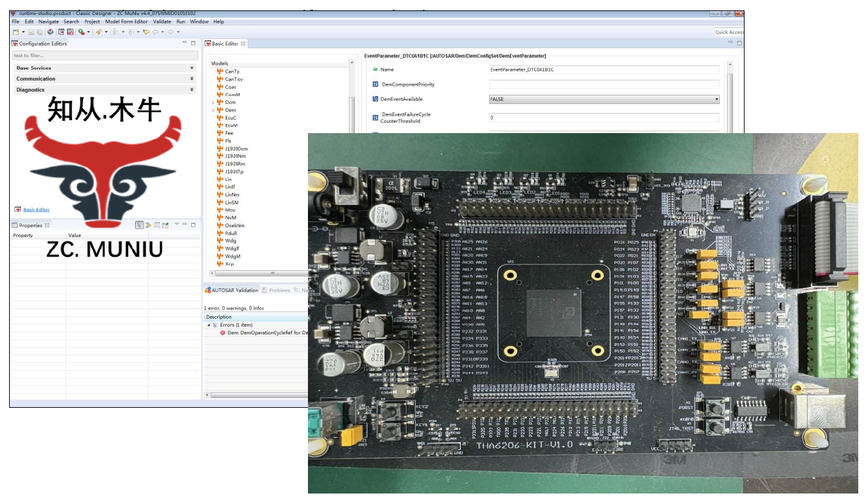Close the Basic Editor tab
The image size is (868, 500).
[x=244, y=44]
